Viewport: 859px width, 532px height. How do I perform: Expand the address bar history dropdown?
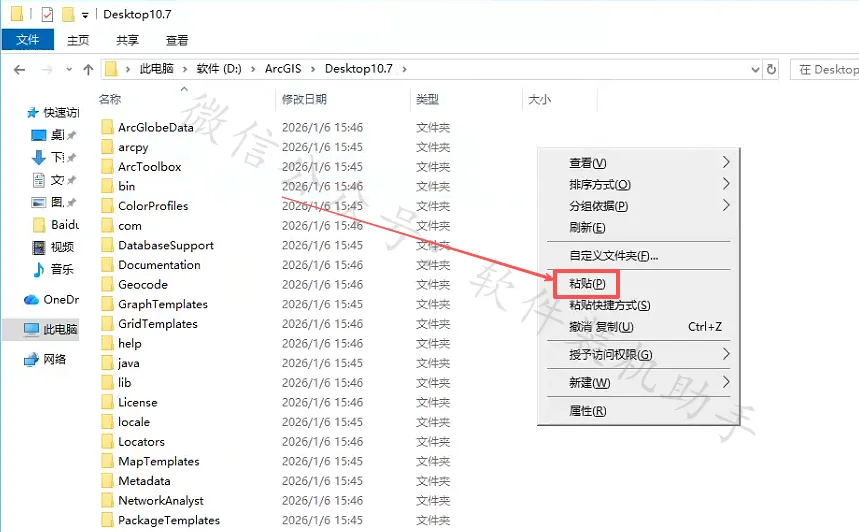click(x=755, y=70)
